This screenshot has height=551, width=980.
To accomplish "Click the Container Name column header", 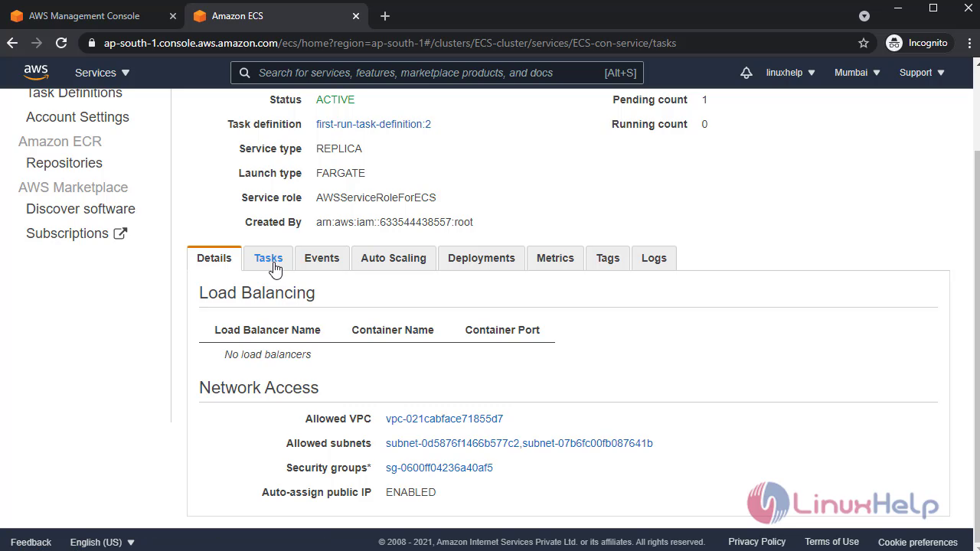I will click(x=393, y=330).
